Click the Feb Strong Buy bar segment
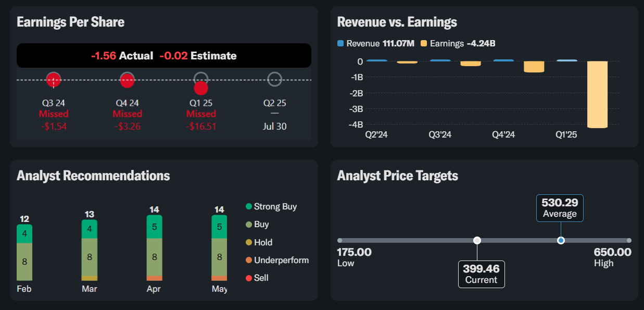The image size is (644, 310). coord(24,234)
